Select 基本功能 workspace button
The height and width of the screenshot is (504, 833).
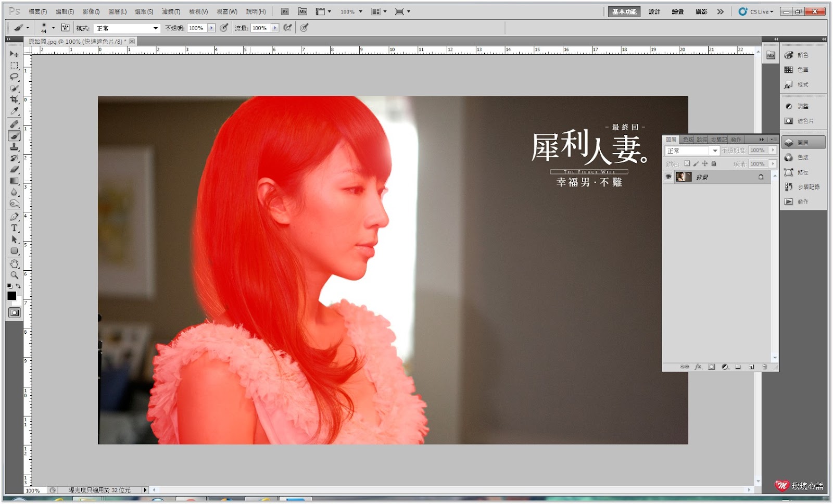pyautogui.click(x=624, y=11)
